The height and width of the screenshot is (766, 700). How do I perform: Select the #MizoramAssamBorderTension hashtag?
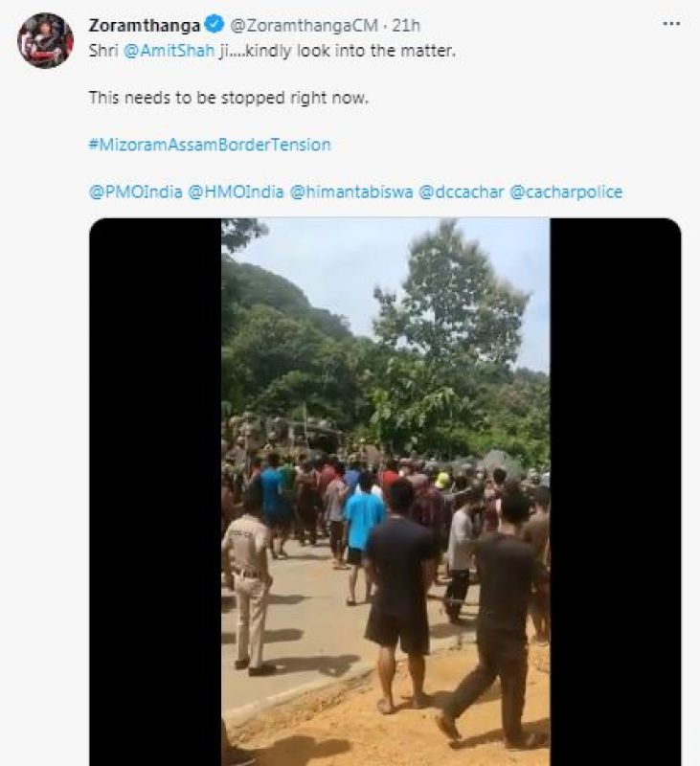point(210,145)
